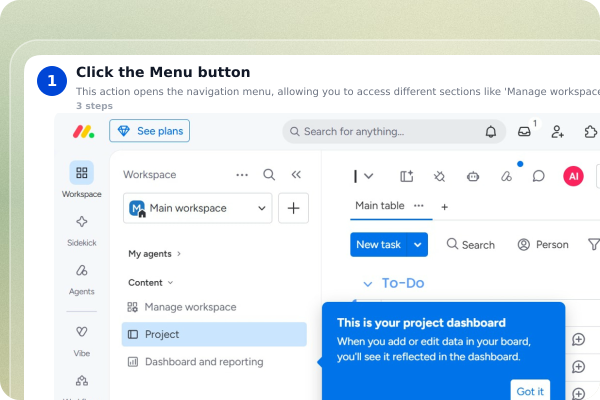Open the Vibe sidebar icon
The height and width of the screenshot is (400, 600).
82,331
